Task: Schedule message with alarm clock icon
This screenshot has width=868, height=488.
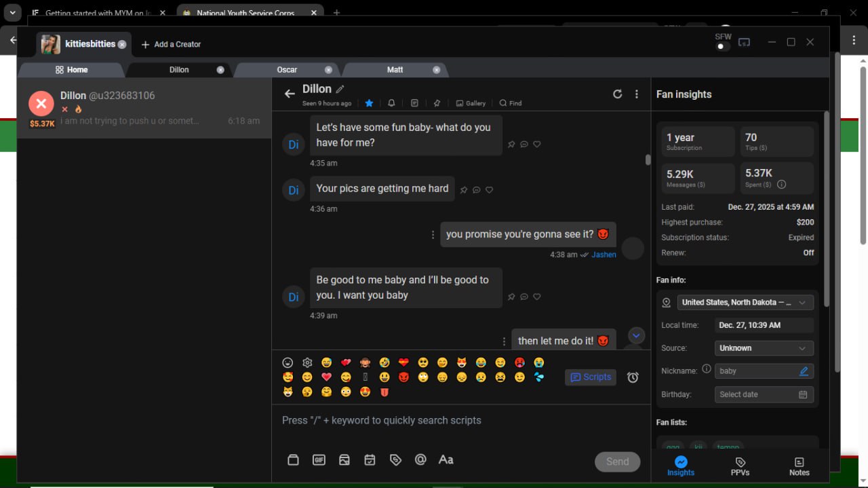Action: [633, 377]
